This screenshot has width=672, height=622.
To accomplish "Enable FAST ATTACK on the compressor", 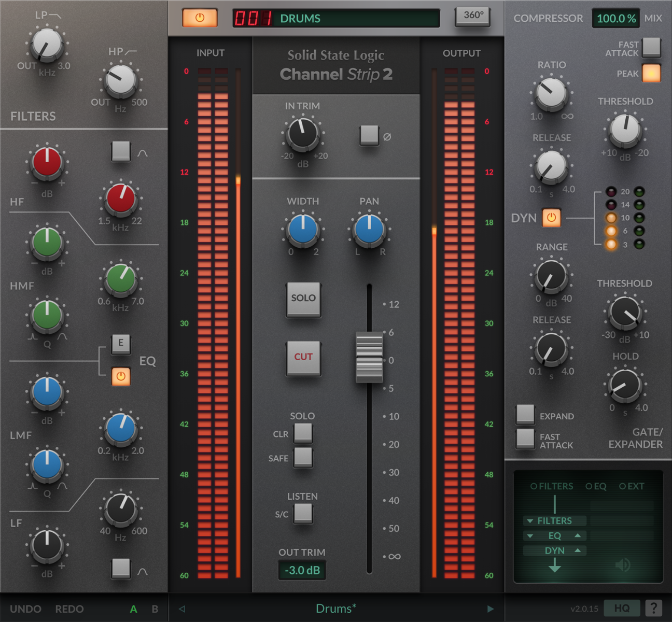I will point(652,47).
